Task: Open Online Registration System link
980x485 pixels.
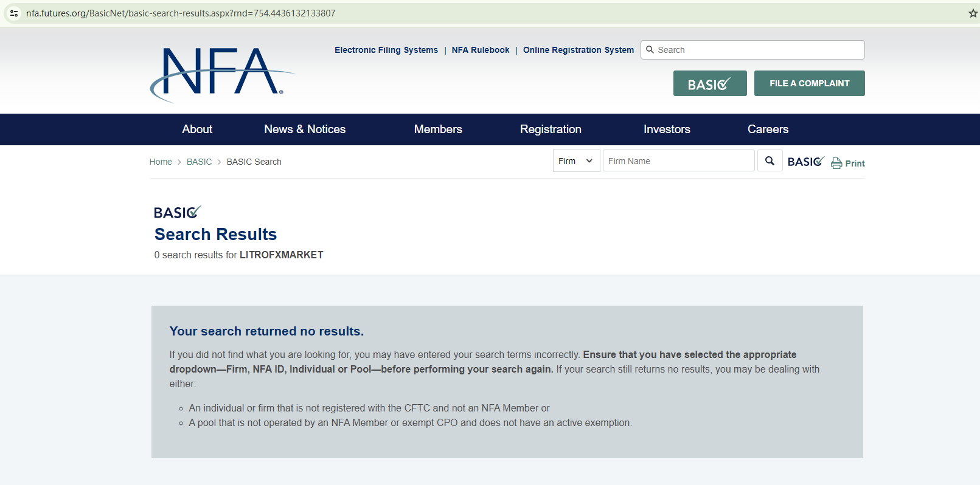Action: tap(578, 50)
